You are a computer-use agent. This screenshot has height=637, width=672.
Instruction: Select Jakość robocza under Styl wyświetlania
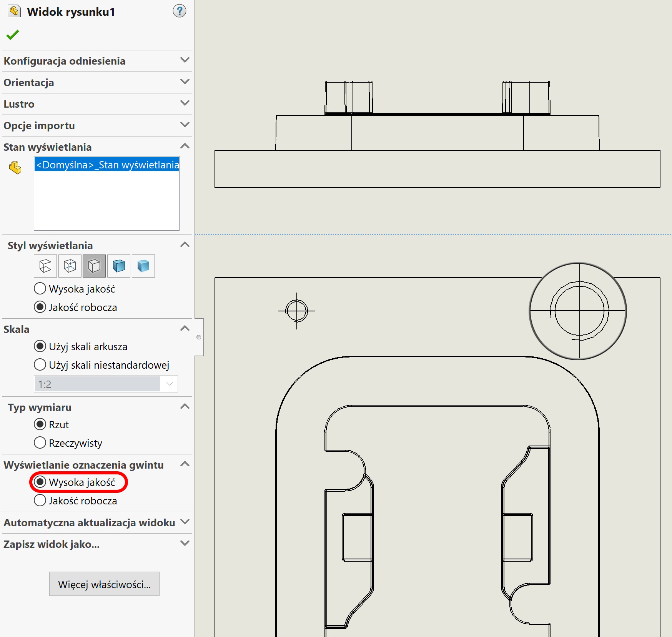pos(75,307)
